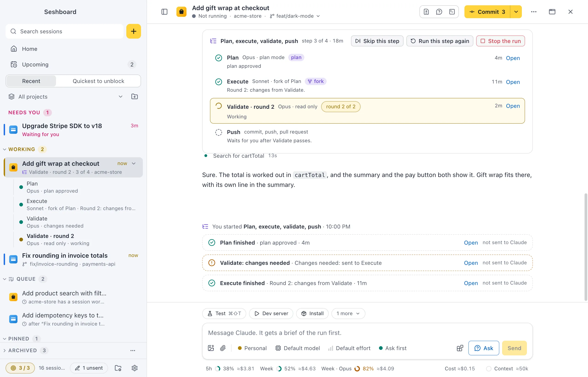This screenshot has width=588, height=377.
Task: Click the 5h 38% usage indicator
Action: (x=230, y=368)
